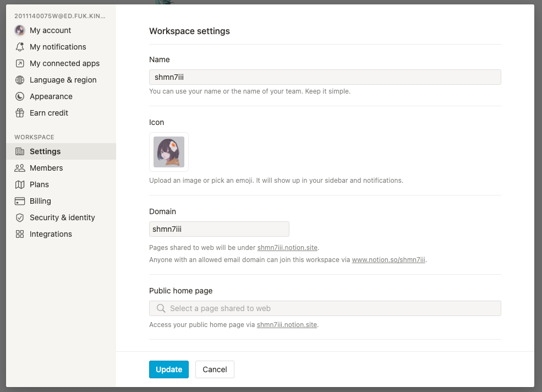Screen dimensions: 542x392
Task: Open the workspace Settings menu item
Action: 45,151
